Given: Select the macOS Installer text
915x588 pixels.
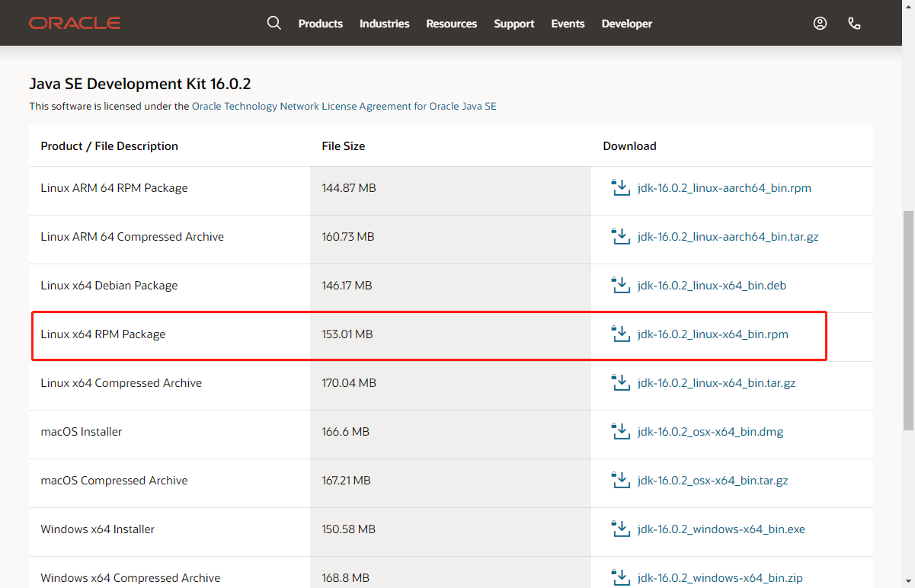Looking at the screenshot, I should [x=82, y=432].
